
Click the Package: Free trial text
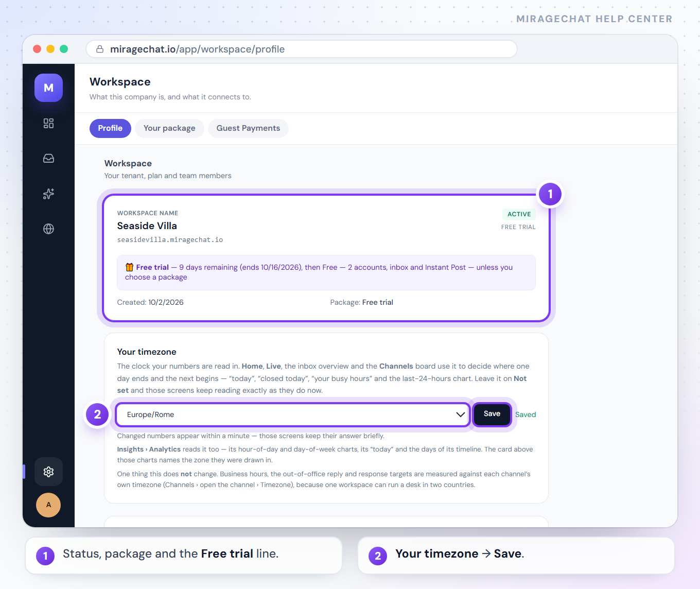pyautogui.click(x=361, y=302)
